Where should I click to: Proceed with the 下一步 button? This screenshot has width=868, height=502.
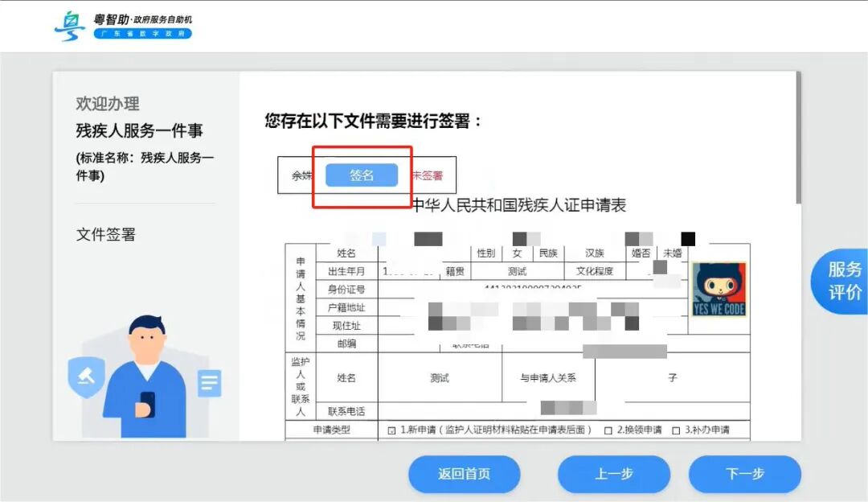click(x=744, y=474)
